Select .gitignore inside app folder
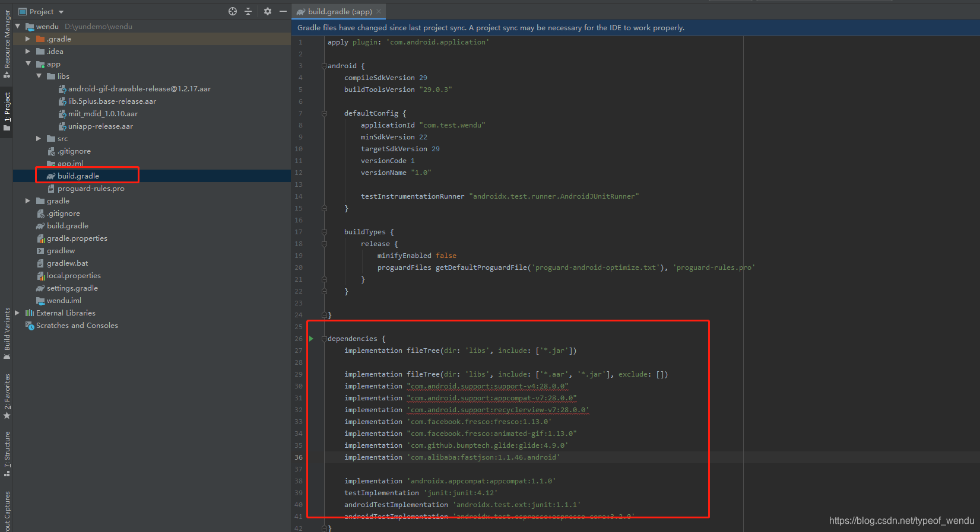The image size is (980, 532). tap(74, 151)
